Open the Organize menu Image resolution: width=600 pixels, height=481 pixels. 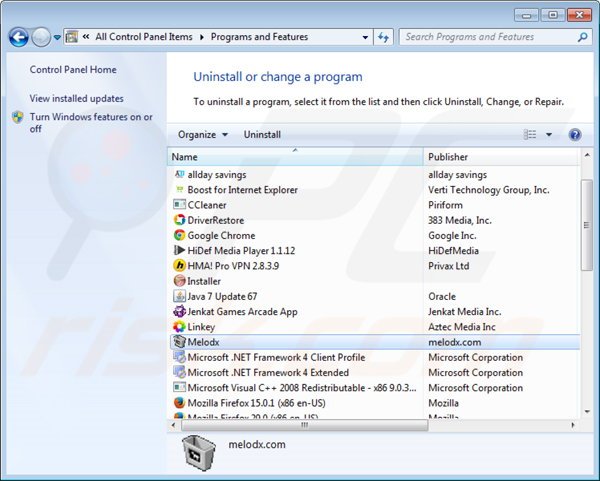(x=203, y=135)
